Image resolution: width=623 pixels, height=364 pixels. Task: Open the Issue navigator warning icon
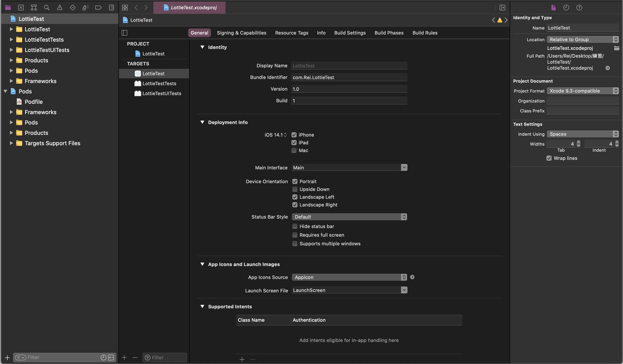(x=60, y=8)
